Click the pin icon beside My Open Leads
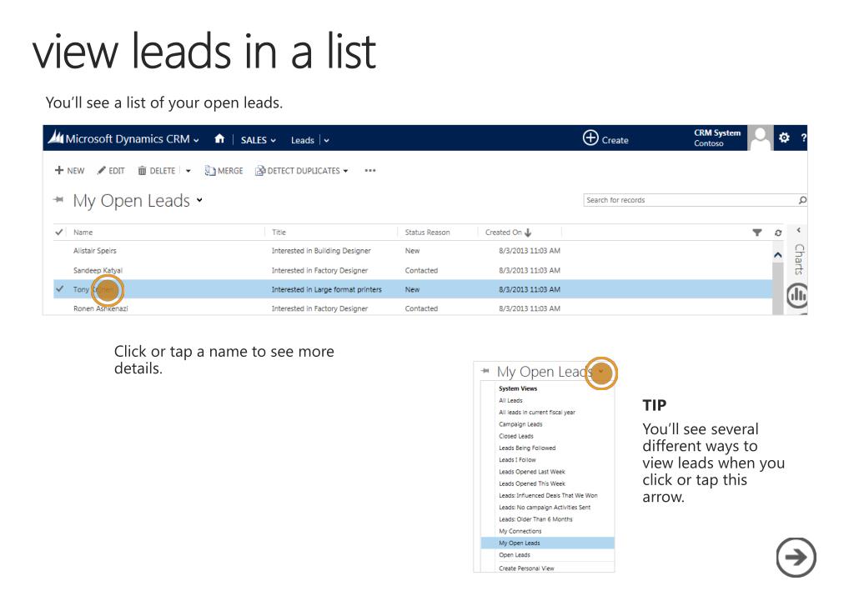The image size is (854, 616). point(58,200)
